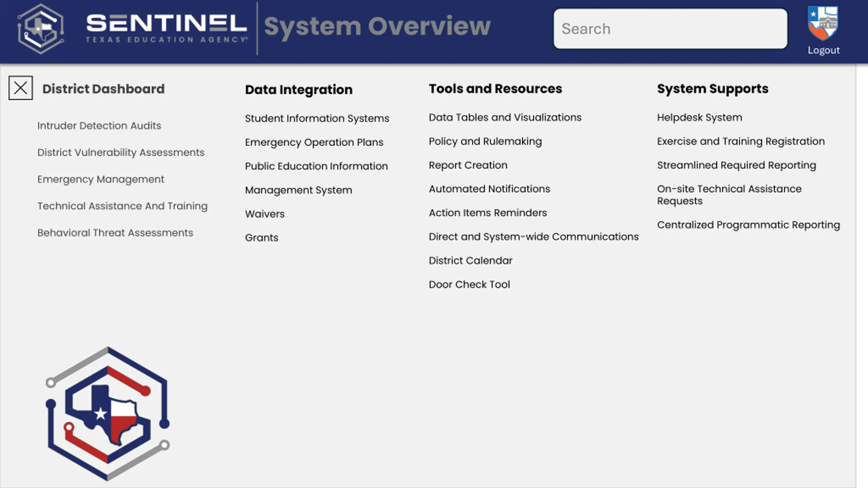Click in the Search field

pos(670,29)
